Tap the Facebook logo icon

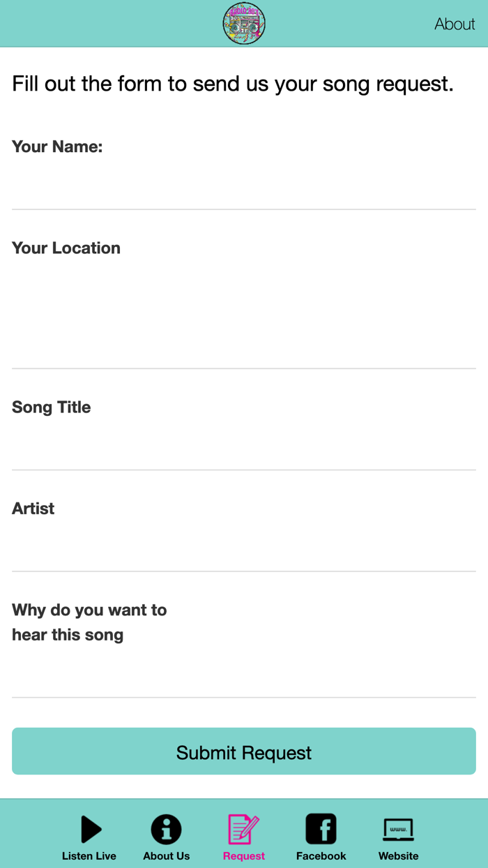tap(321, 829)
